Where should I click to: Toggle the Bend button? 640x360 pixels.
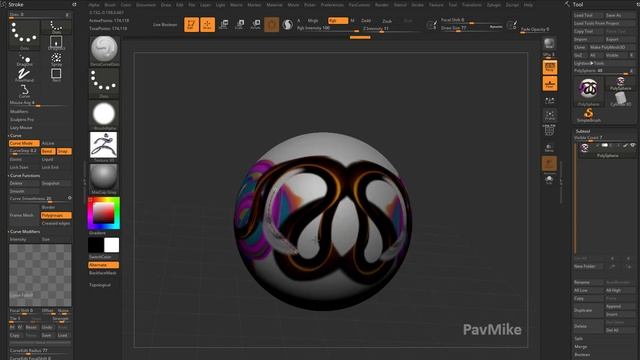coord(48,151)
